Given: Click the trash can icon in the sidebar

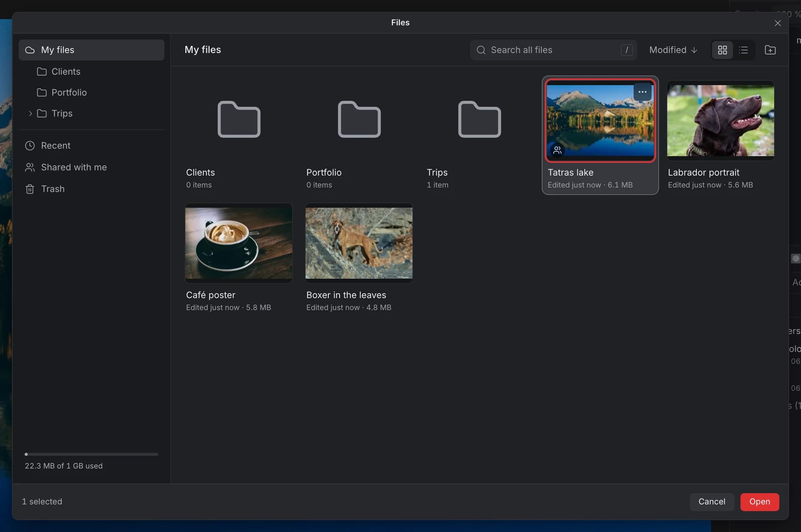Looking at the screenshot, I should [30, 189].
